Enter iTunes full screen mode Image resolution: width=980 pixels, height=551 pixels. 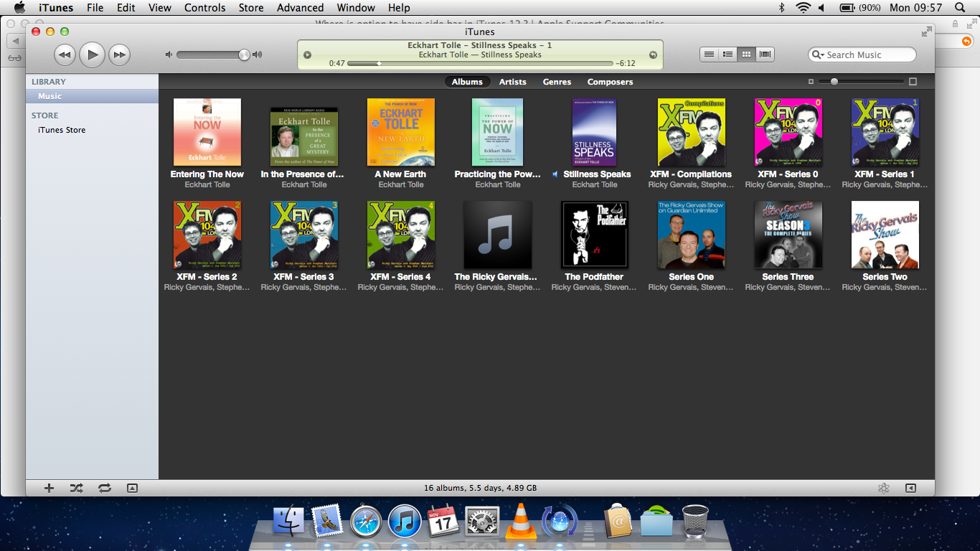click(x=926, y=32)
